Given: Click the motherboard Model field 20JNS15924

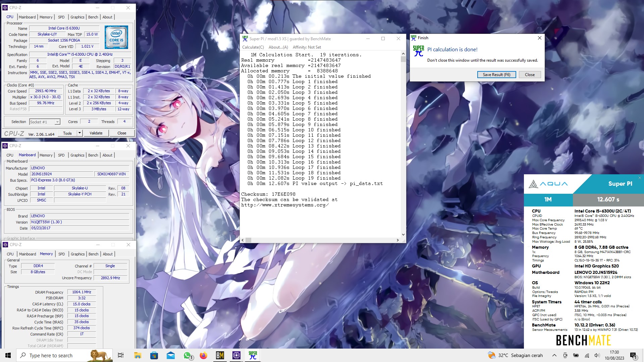Looking at the screenshot, I should coord(62,174).
